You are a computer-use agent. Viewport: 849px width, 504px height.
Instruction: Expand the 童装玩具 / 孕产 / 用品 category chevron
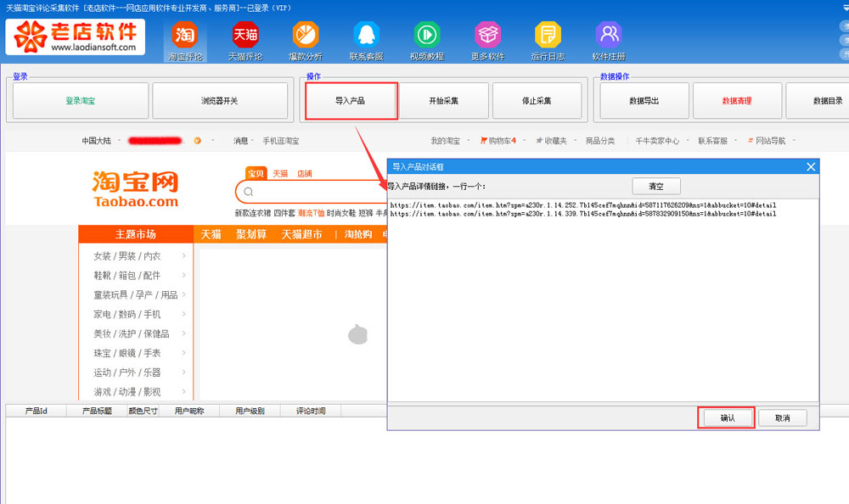tap(184, 295)
